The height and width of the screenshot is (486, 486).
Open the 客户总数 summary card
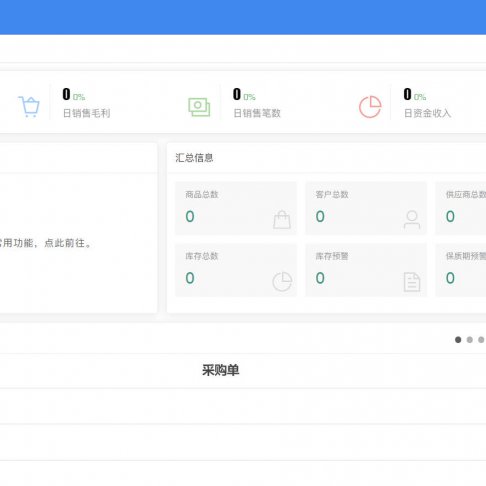tap(366, 208)
